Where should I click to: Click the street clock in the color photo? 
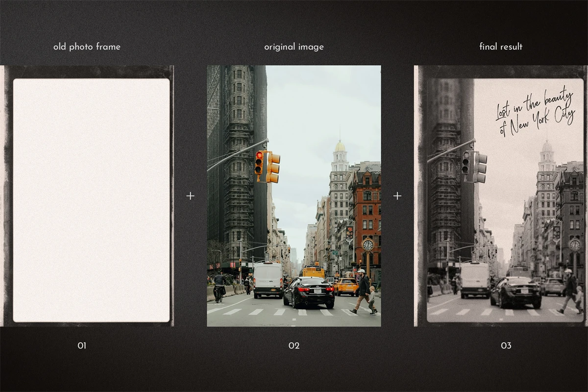pyautogui.click(x=367, y=245)
